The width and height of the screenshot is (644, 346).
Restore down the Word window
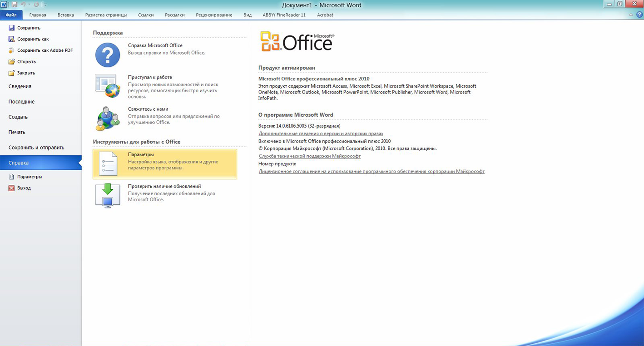[x=619, y=4]
